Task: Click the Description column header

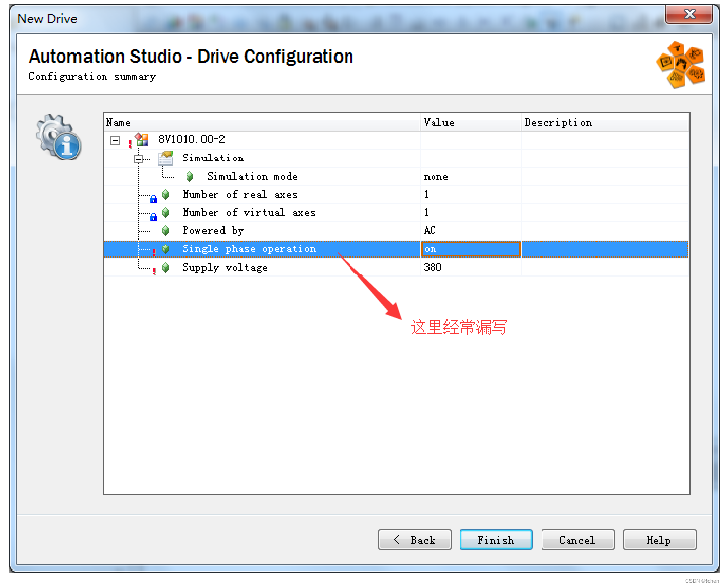Action: coord(605,123)
